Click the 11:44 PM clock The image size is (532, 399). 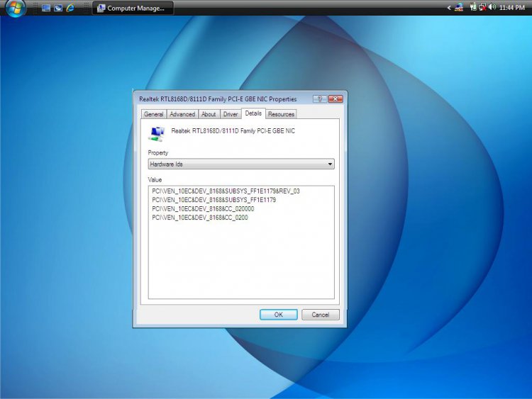click(x=512, y=8)
